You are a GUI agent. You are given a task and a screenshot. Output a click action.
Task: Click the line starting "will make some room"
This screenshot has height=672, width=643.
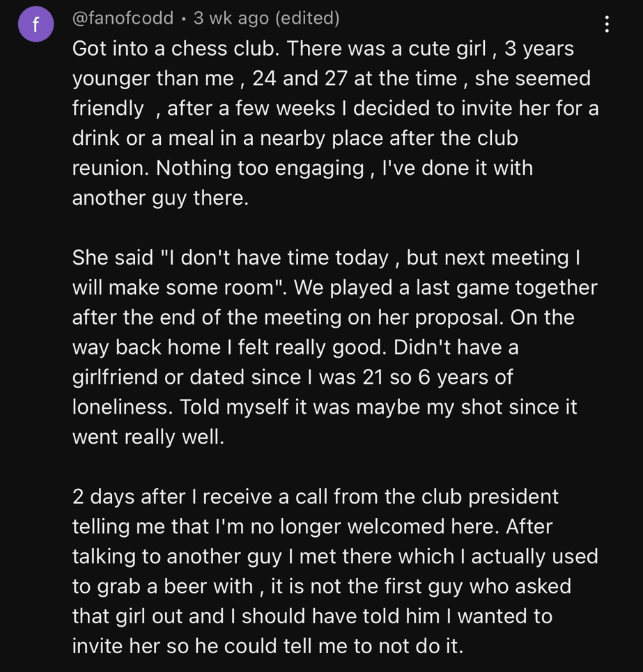pos(334,288)
